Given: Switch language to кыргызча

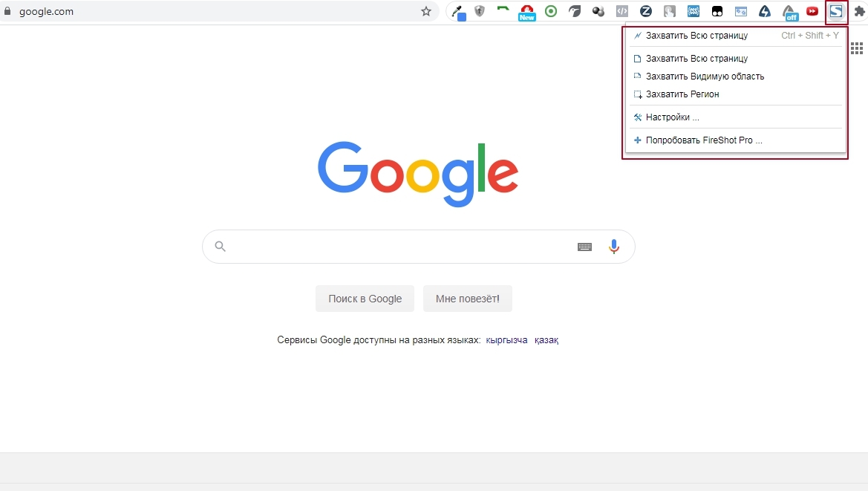Looking at the screenshot, I should (506, 340).
